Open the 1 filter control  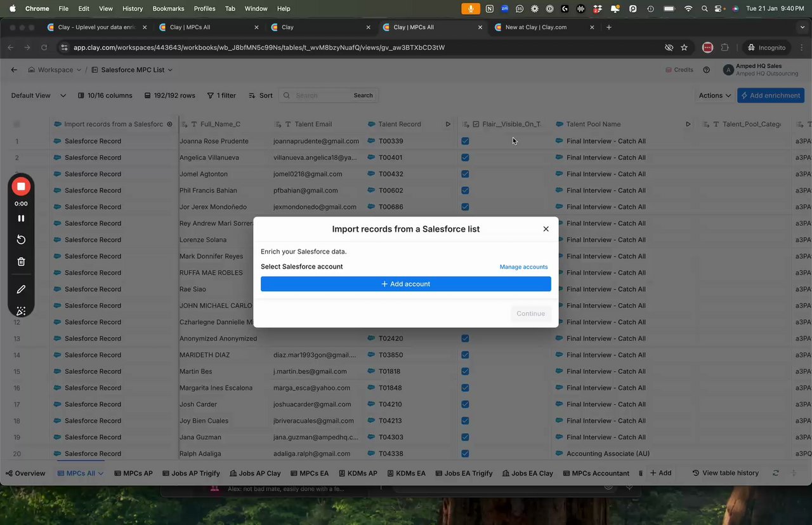pyautogui.click(x=221, y=95)
